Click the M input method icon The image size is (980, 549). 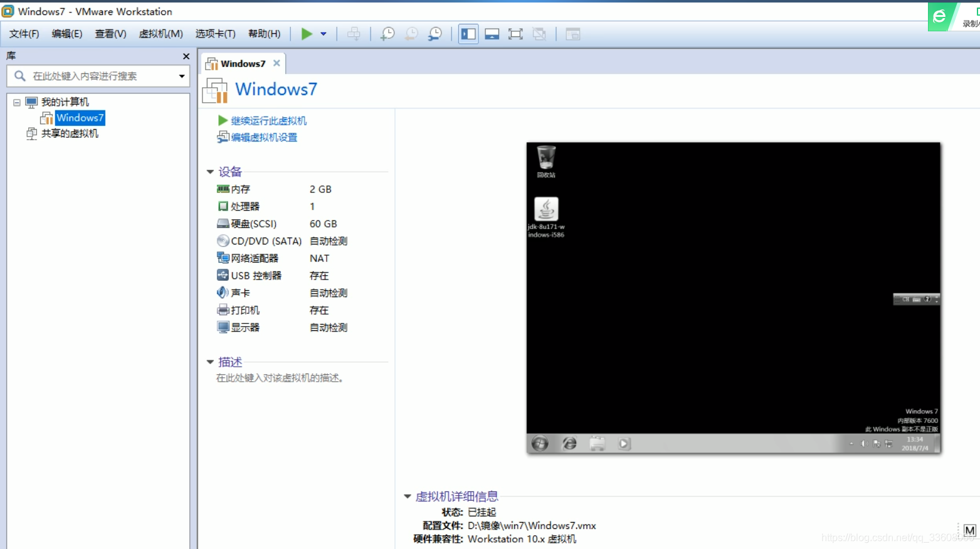(970, 530)
